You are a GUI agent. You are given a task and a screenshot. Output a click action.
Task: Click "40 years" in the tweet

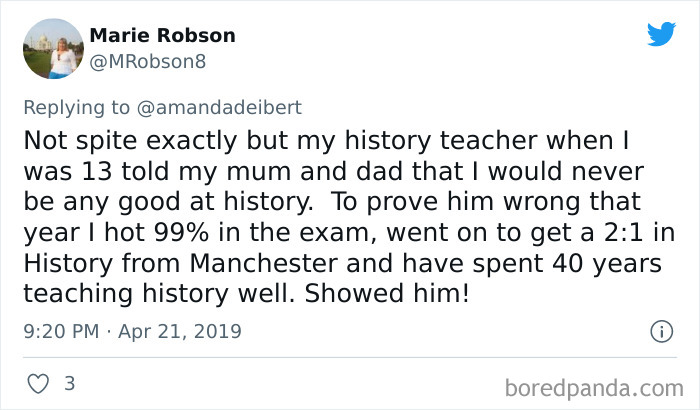607,264
